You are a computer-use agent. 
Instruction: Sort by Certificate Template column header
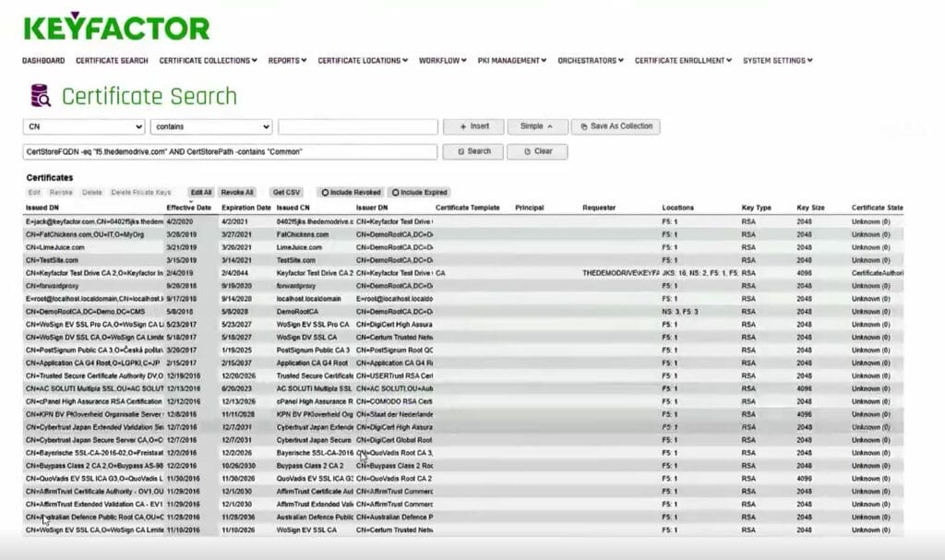click(468, 208)
